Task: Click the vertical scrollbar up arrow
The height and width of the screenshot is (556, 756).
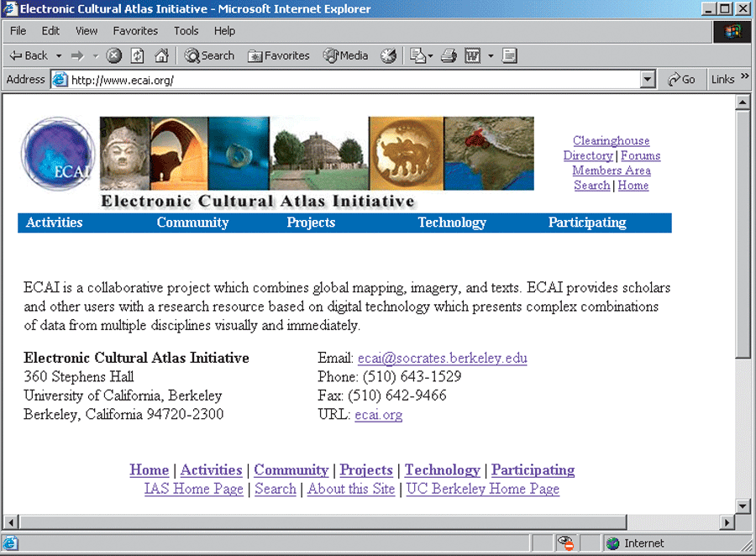Action: [743, 102]
